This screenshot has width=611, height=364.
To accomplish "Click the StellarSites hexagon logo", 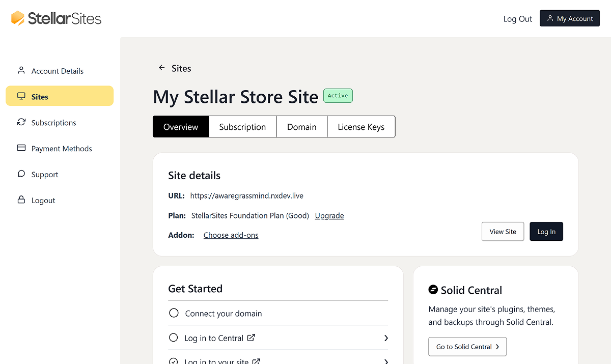I will click(x=18, y=18).
